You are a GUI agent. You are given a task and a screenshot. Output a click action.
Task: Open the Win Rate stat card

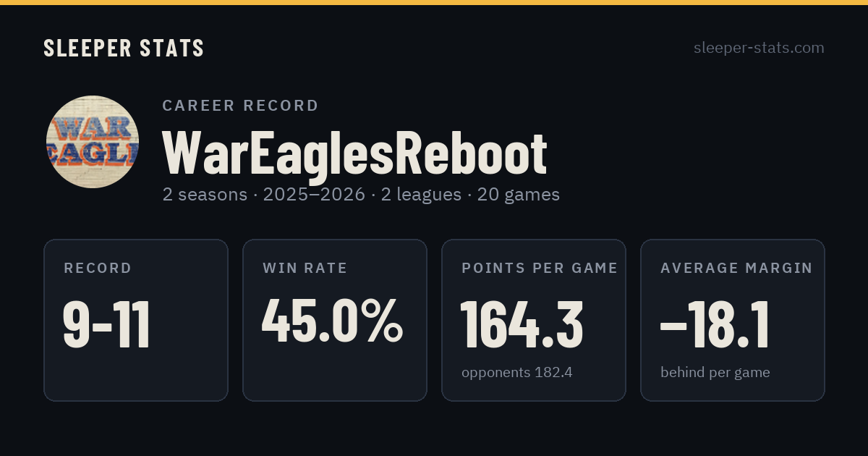tap(335, 320)
